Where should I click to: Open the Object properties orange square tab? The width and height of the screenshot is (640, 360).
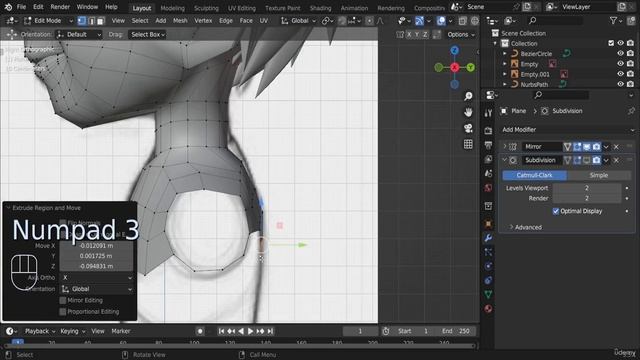tap(488, 224)
